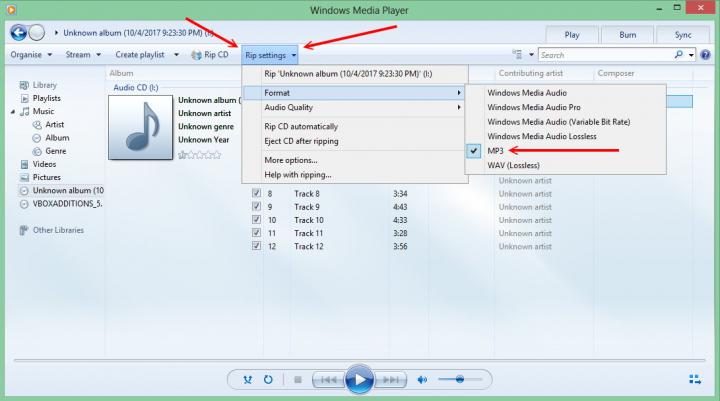Adjust the volume slider
The height and width of the screenshot is (401, 720).
click(x=460, y=379)
